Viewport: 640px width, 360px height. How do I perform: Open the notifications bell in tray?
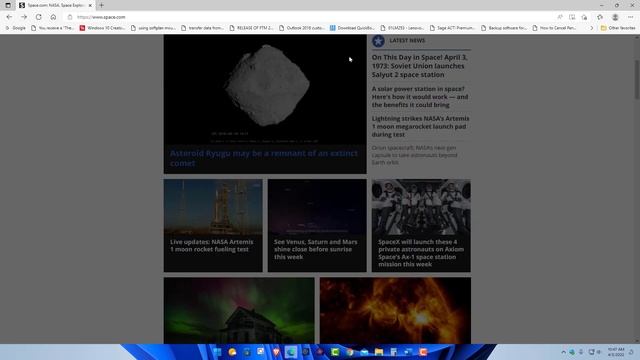click(631, 352)
